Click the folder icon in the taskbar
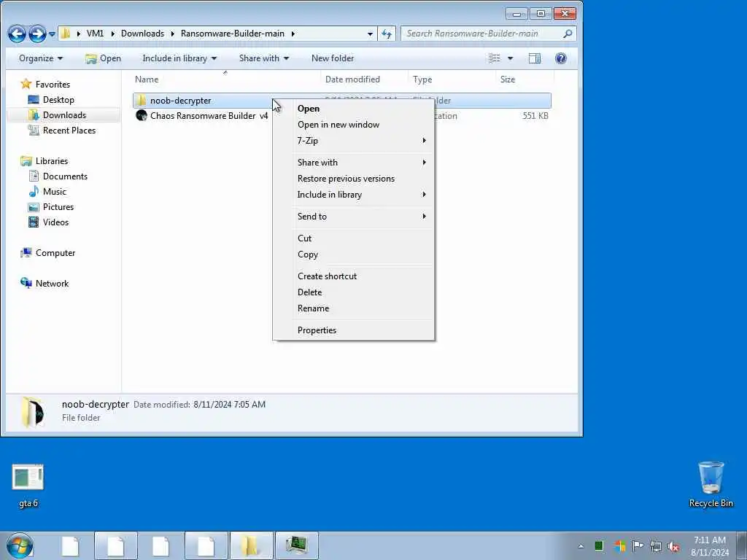This screenshot has height=560, width=747. pos(251,545)
